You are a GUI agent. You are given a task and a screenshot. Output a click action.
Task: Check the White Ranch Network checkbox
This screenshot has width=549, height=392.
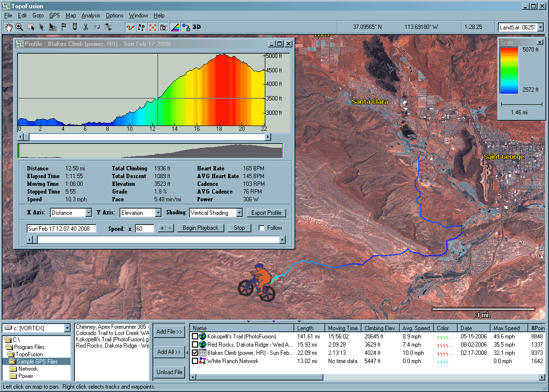(195, 361)
